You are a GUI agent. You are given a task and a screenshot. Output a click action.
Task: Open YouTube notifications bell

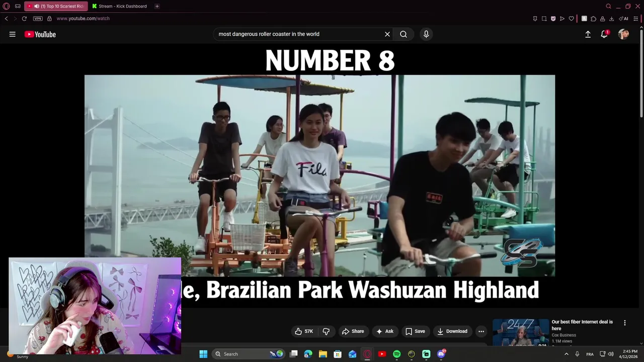tap(604, 34)
